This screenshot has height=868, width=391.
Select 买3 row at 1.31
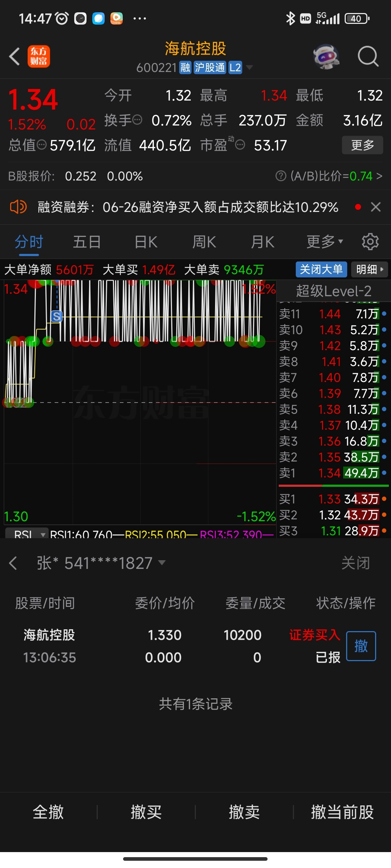coord(332,531)
